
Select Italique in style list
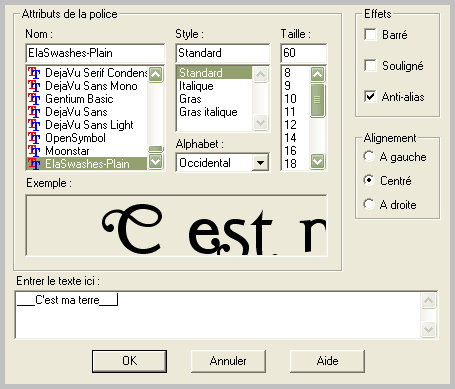point(196,86)
